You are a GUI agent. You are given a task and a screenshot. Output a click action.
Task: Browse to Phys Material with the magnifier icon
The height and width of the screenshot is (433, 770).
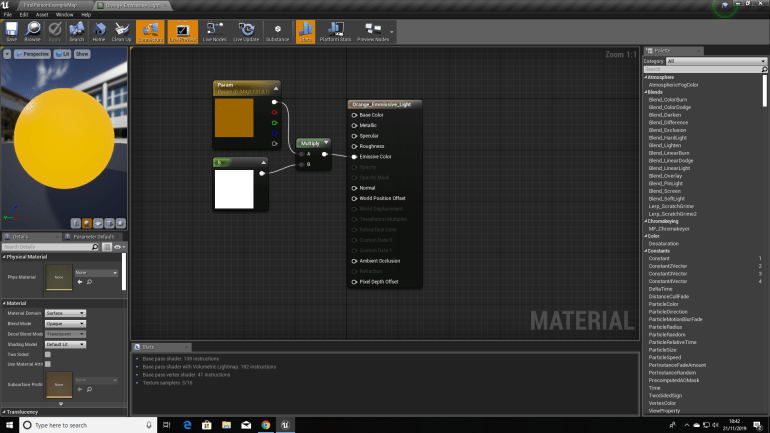[89, 282]
